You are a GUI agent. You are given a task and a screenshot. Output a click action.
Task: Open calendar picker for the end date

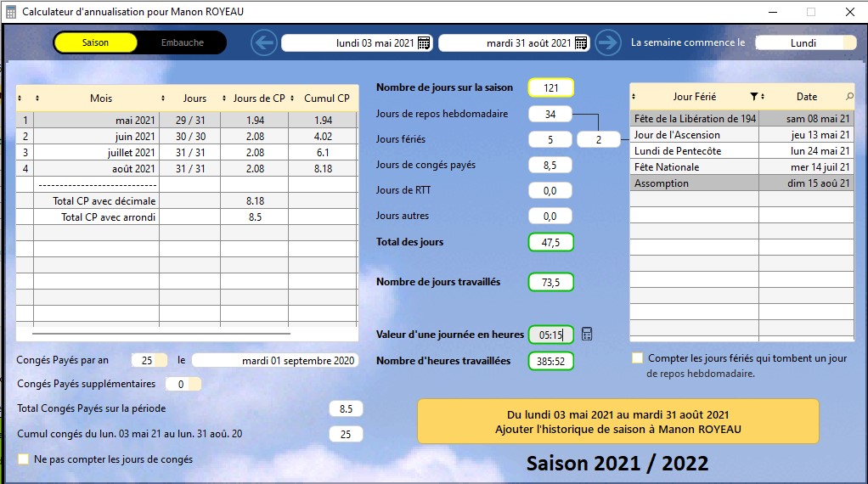[x=581, y=43]
